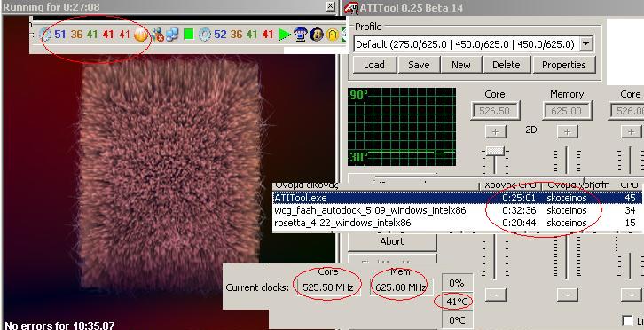Tick the checkbox at the bottom right corner

[x=627, y=321]
